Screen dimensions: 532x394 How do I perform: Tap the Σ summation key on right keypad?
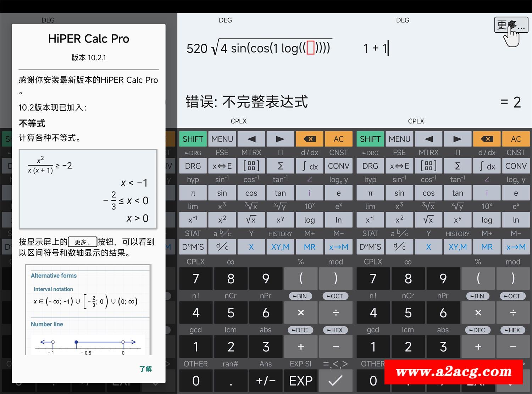click(x=458, y=166)
